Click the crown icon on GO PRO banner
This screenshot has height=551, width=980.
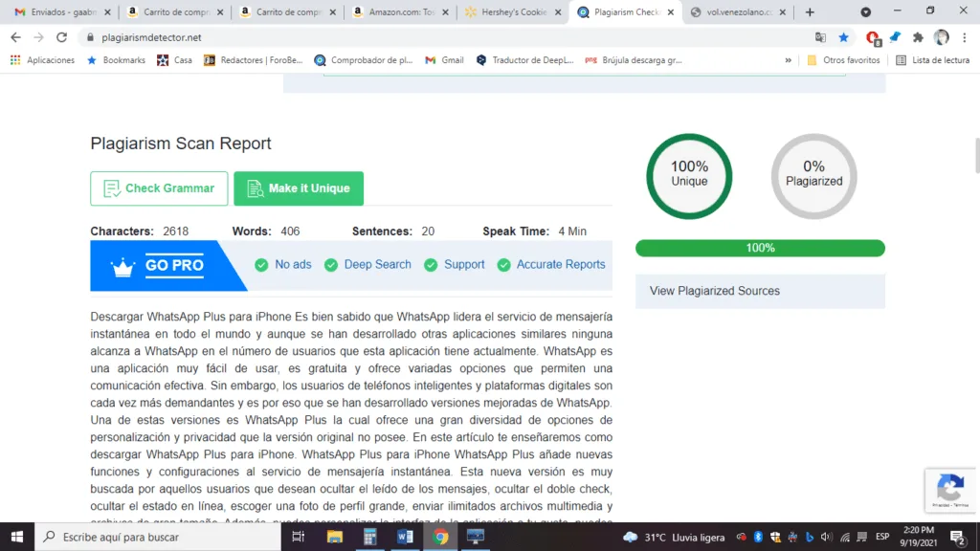(x=123, y=267)
